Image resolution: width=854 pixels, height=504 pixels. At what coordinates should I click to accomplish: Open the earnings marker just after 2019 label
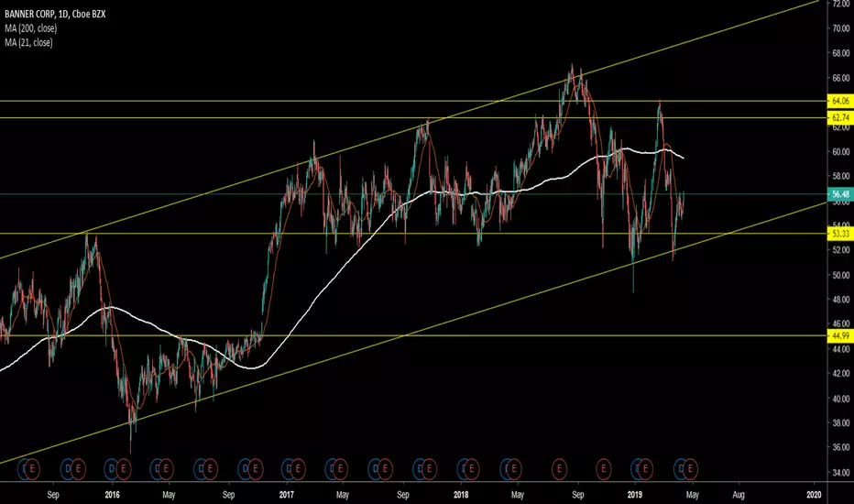click(646, 468)
